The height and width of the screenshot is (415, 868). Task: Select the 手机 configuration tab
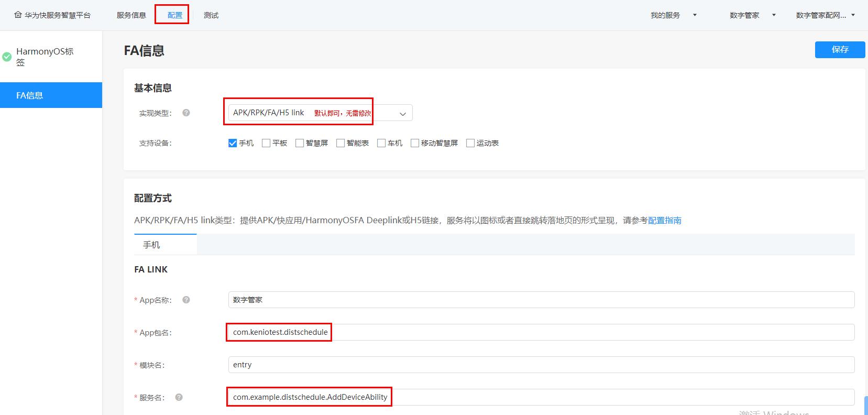166,245
